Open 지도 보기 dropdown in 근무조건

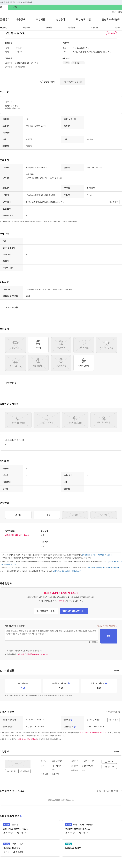click(114, 202)
